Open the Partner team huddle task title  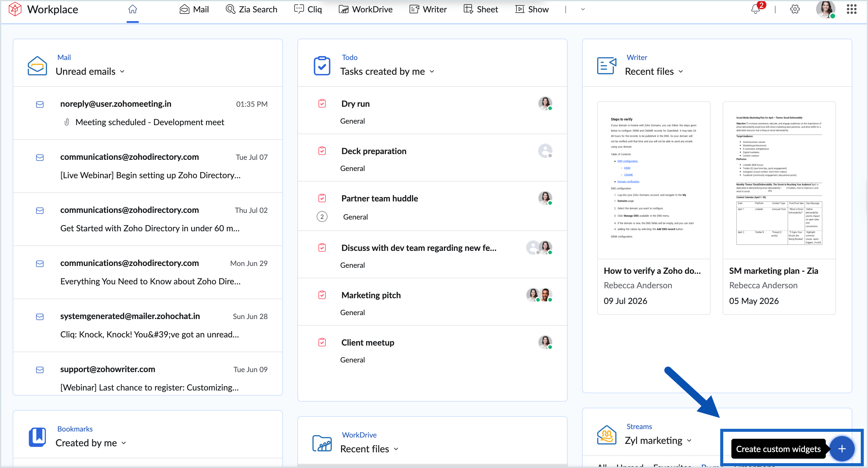click(x=379, y=198)
